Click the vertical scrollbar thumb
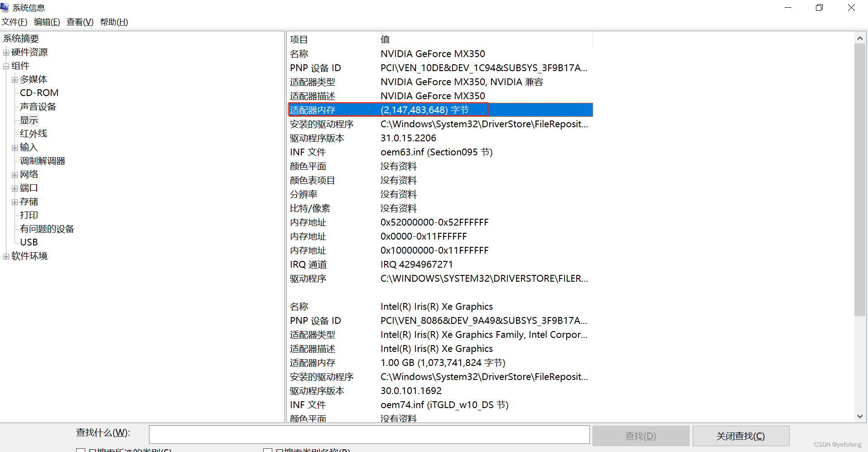 [x=860, y=180]
